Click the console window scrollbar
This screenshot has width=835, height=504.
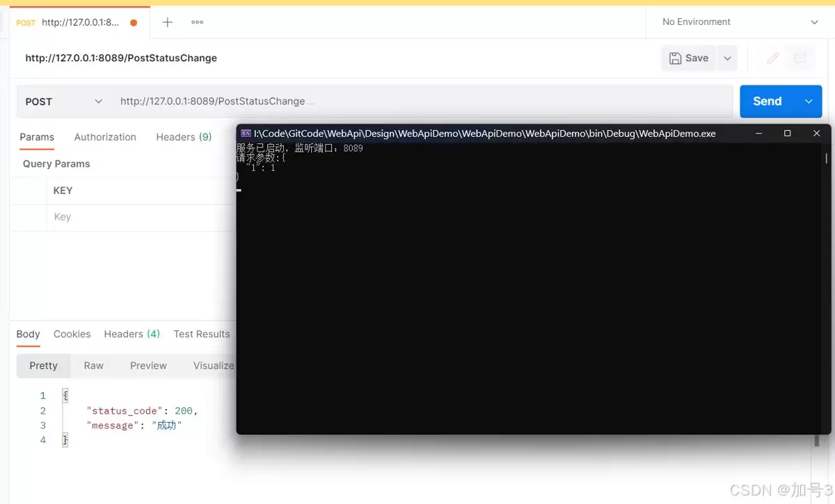[826, 160]
